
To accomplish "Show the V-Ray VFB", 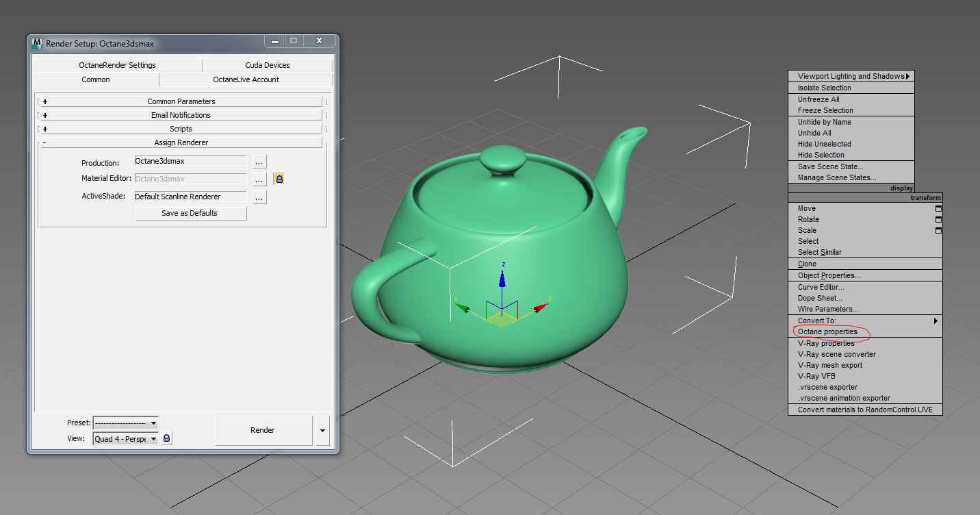I will click(865, 376).
